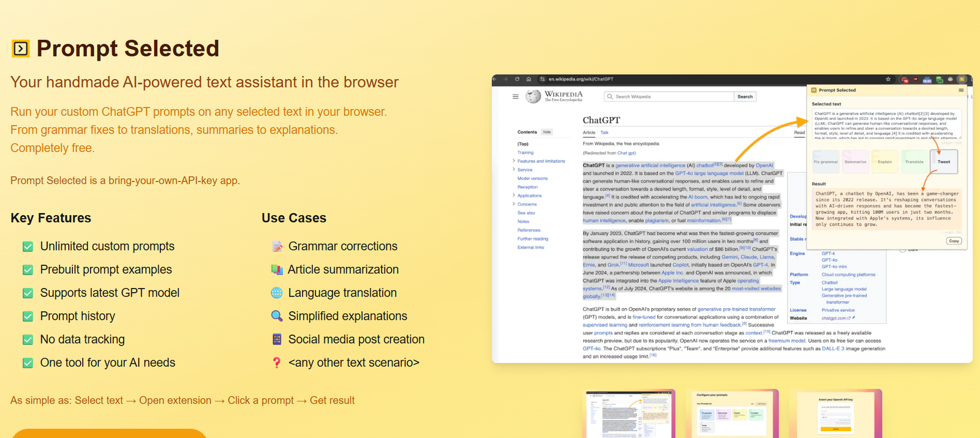The width and height of the screenshot is (980, 438).
Task: Click the Wikipedia globe logo
Action: (x=533, y=96)
